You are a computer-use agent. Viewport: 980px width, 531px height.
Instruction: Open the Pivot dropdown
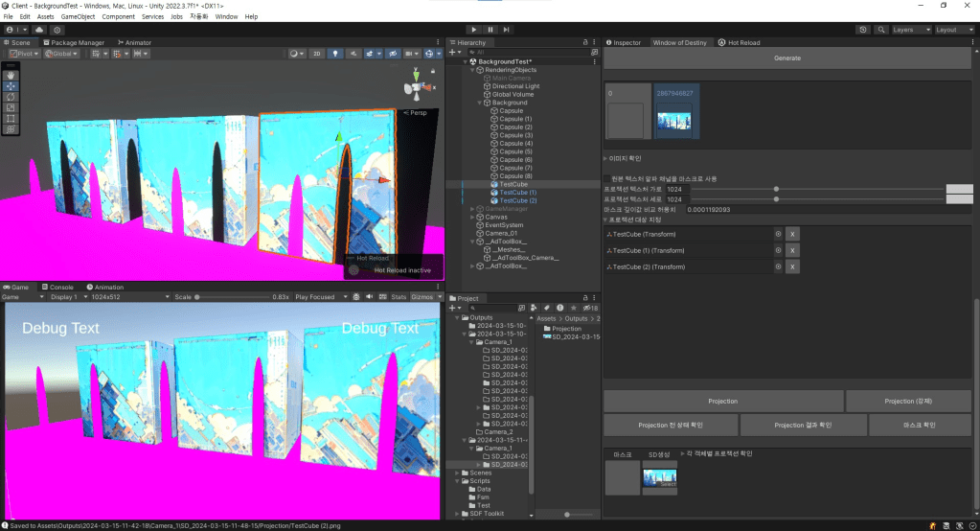pos(24,54)
